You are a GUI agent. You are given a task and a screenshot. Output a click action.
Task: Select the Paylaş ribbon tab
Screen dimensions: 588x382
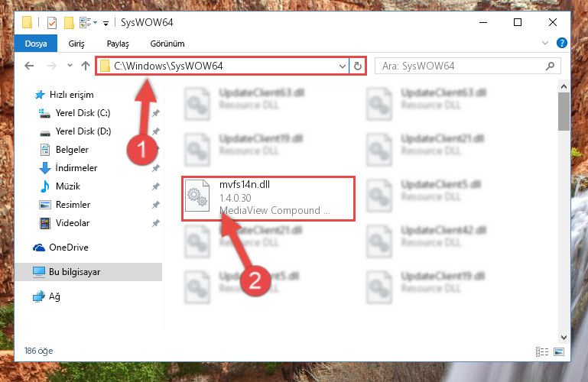coord(118,44)
